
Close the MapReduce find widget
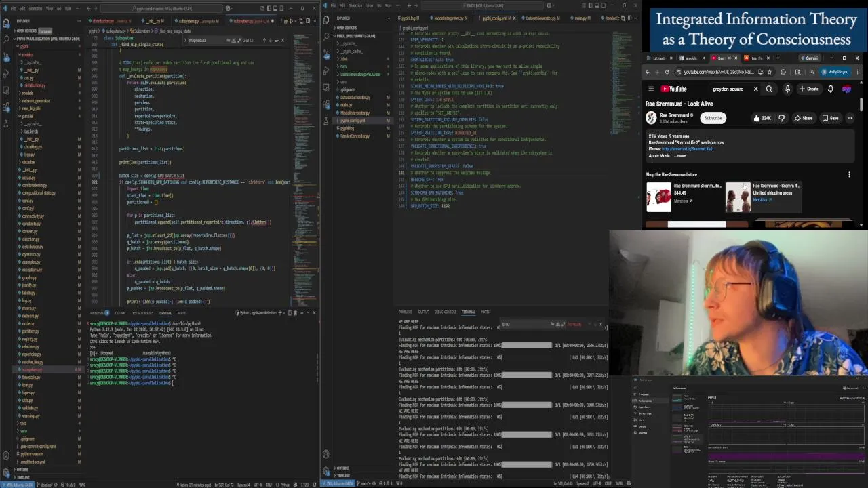point(283,40)
